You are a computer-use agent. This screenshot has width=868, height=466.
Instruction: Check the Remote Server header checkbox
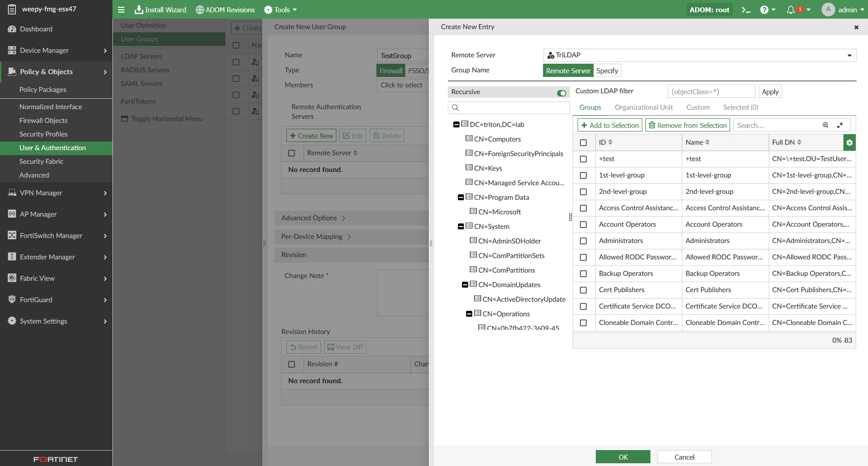[292, 153]
